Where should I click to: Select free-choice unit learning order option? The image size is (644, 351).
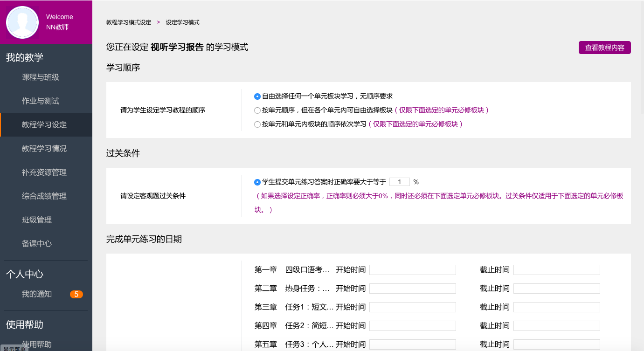click(257, 96)
